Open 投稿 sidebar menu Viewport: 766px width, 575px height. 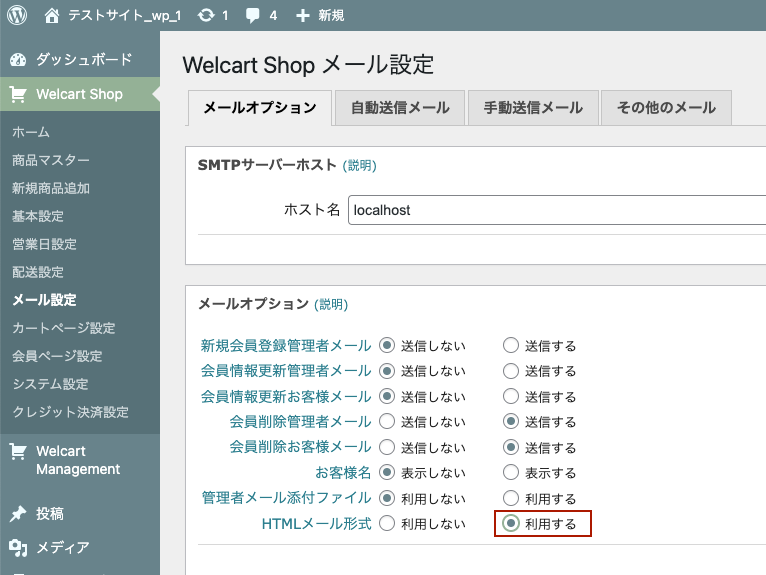tap(49, 513)
